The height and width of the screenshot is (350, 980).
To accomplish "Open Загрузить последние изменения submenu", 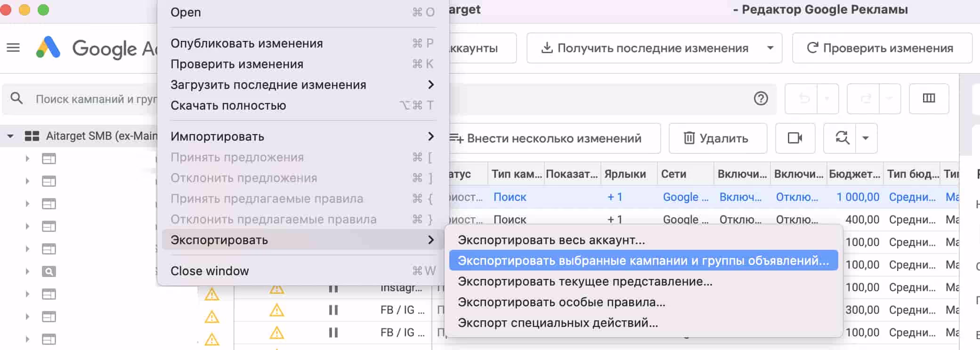I will (x=303, y=85).
